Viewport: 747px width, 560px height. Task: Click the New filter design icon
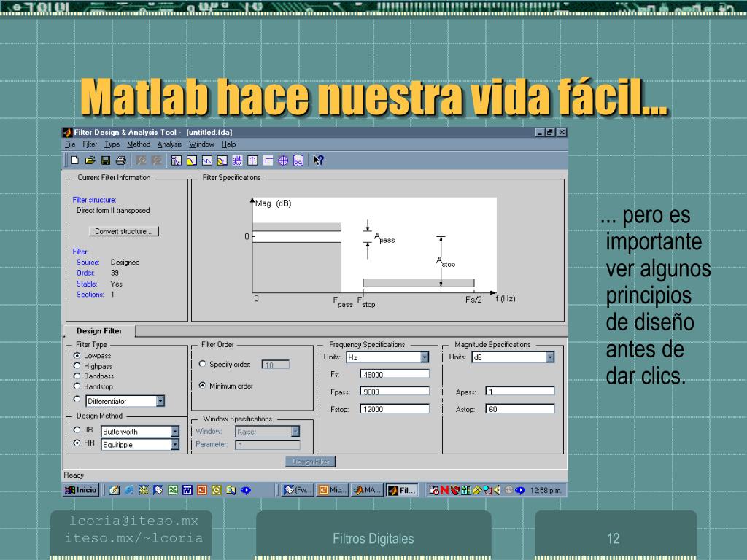(75, 160)
